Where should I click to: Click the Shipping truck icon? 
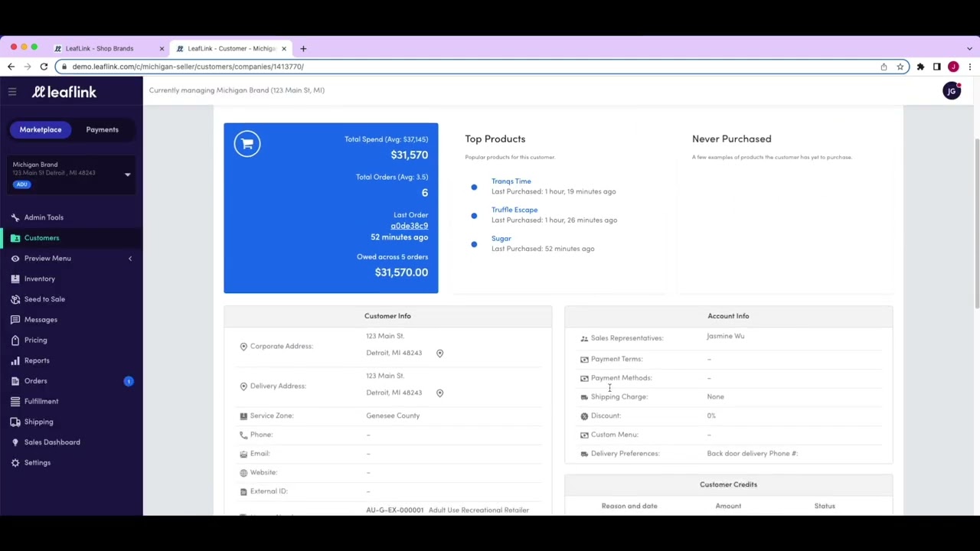point(15,422)
